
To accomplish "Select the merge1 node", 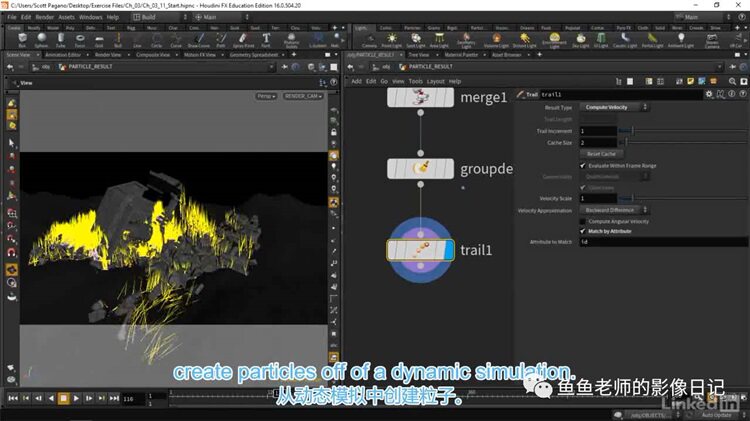I will pos(420,98).
